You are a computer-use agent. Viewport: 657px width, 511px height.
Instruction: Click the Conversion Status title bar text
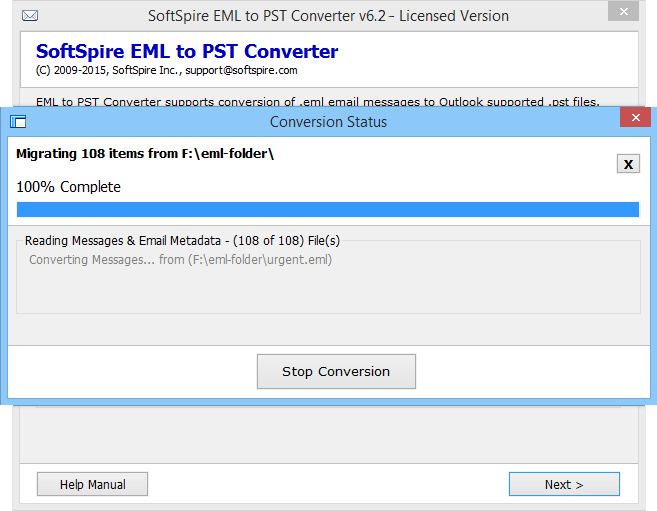[x=328, y=122]
